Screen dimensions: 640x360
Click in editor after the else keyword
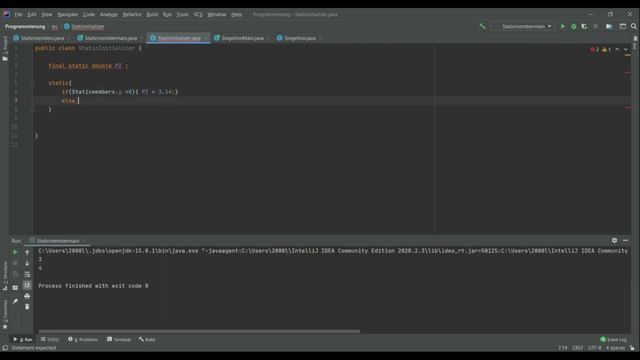click(x=78, y=100)
